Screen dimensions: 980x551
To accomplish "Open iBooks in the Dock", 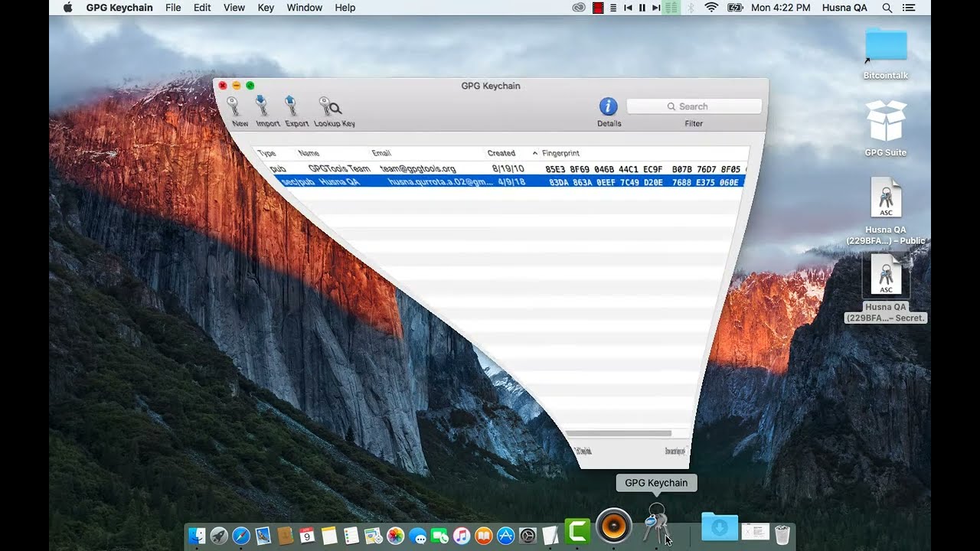I will [x=483, y=535].
